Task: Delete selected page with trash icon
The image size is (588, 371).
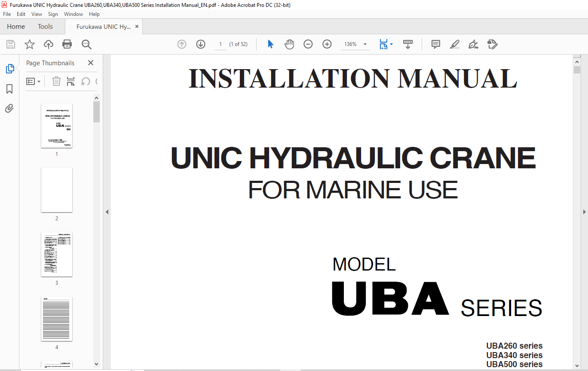Action: click(56, 81)
